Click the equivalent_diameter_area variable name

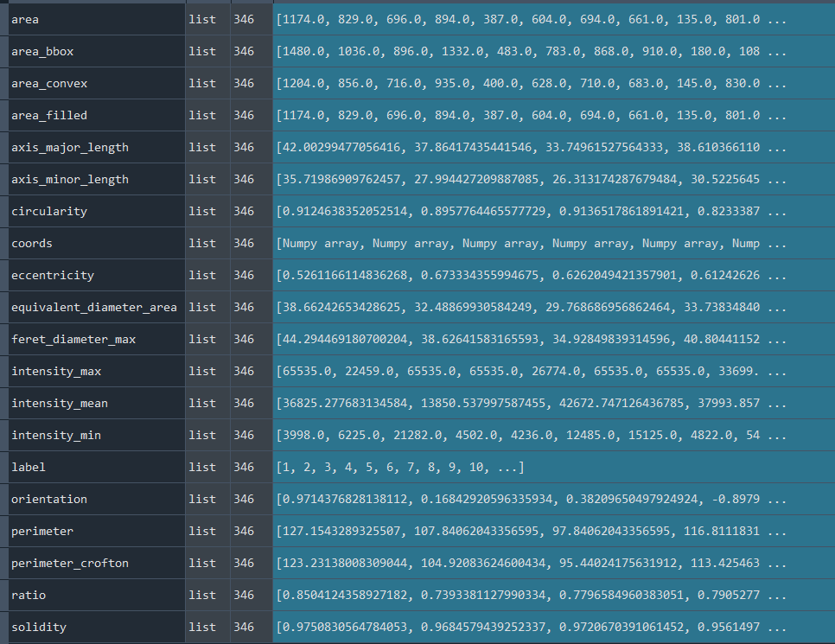click(x=94, y=307)
